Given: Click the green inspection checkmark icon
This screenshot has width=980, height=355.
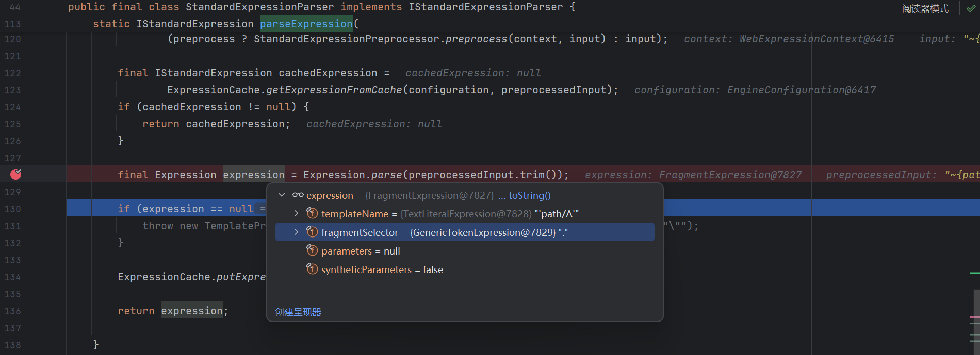Looking at the screenshot, I should coord(971,9).
